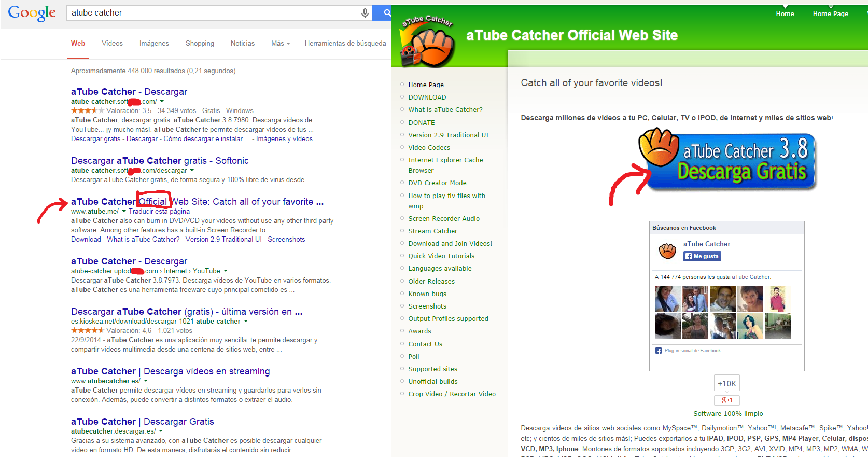This screenshot has height=460, width=868.
Task: Open the Web results tab
Action: 78,44
